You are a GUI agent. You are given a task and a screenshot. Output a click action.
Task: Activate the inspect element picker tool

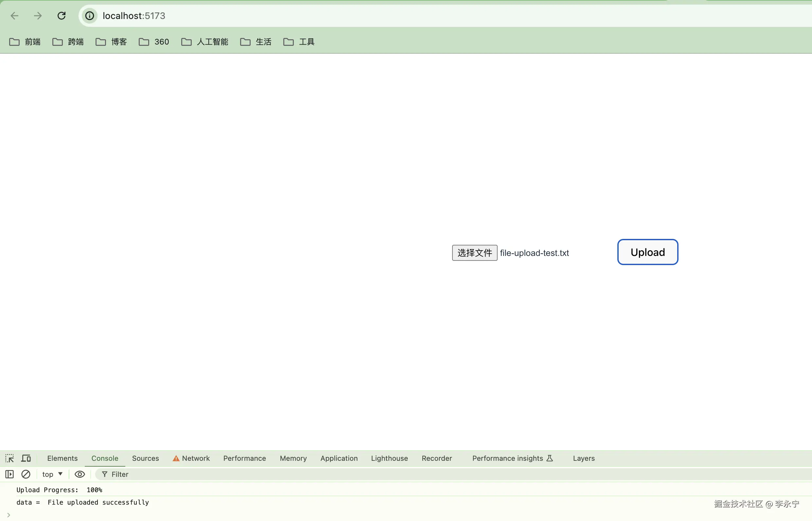9,458
